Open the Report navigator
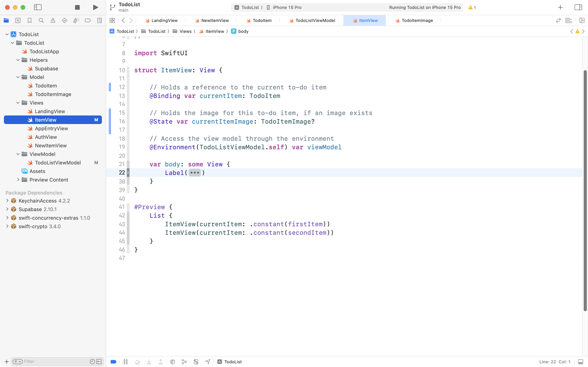The height and width of the screenshot is (367, 588). coord(100,20)
